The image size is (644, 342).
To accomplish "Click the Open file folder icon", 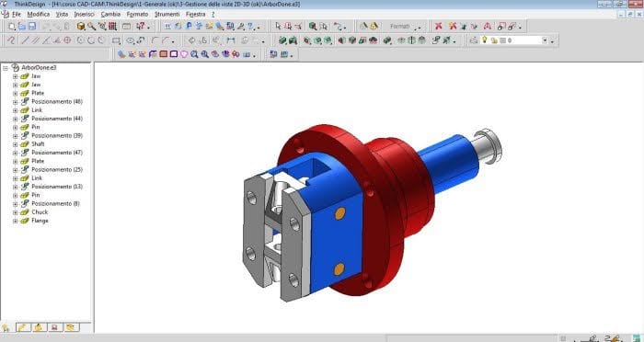I will pyautogui.click(x=22, y=27).
